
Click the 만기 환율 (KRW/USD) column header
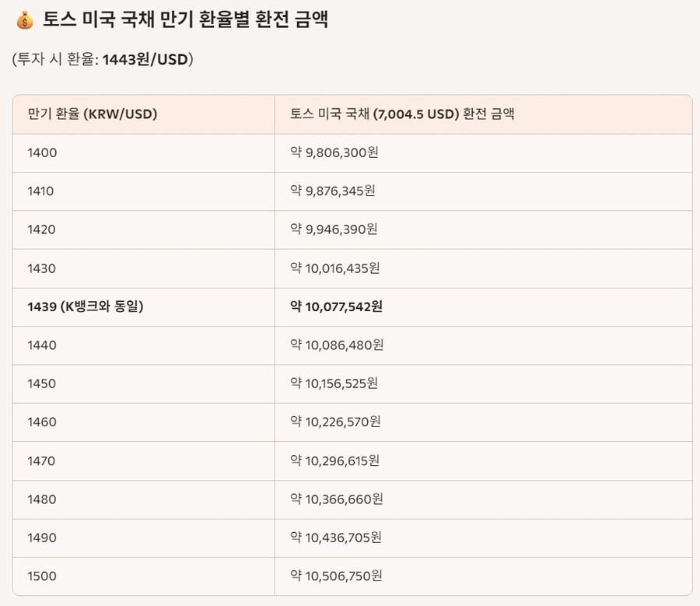pos(93,114)
